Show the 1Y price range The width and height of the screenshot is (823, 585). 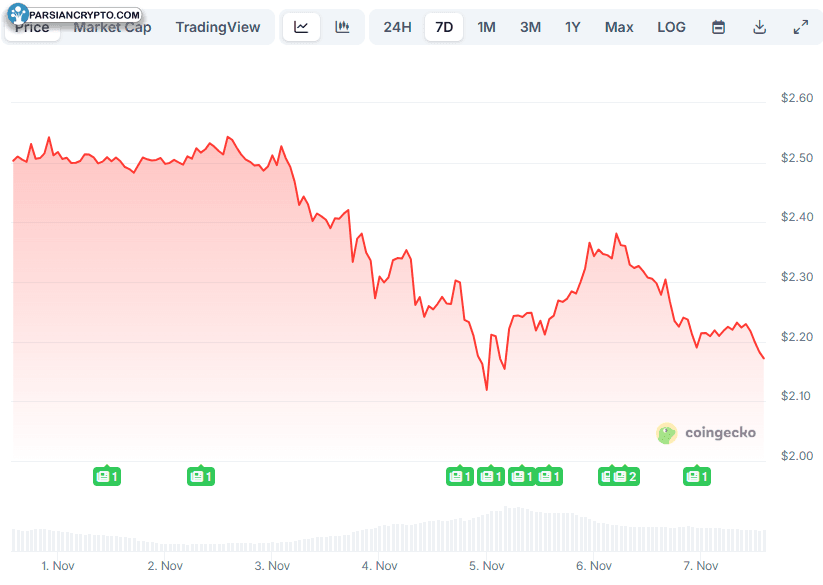pyautogui.click(x=572, y=27)
